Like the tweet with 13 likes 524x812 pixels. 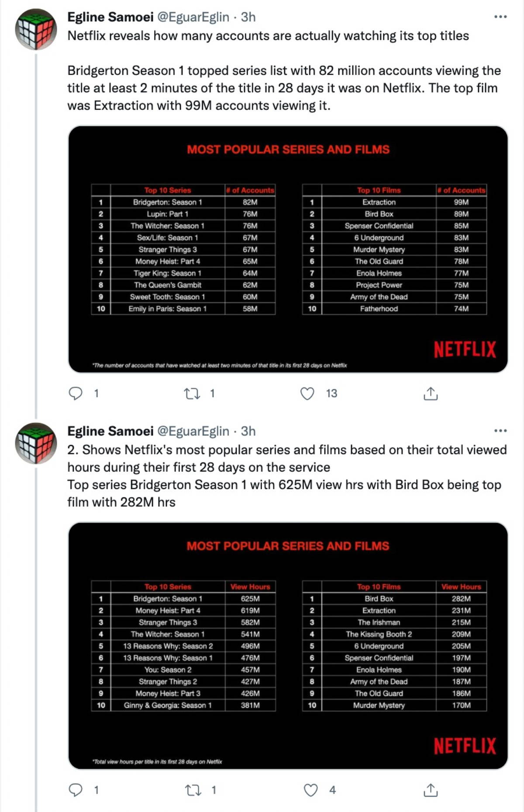pos(307,394)
